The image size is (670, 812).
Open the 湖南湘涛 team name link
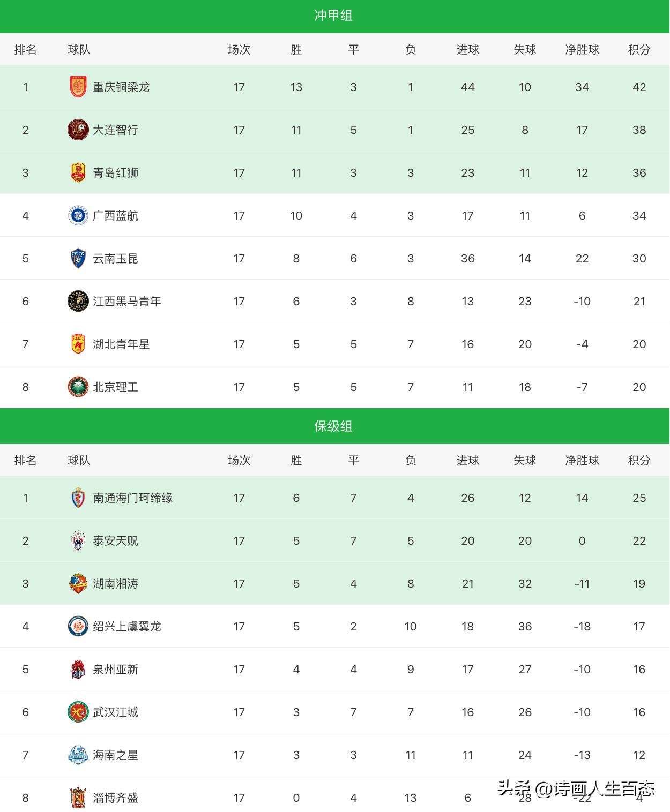pos(116,584)
